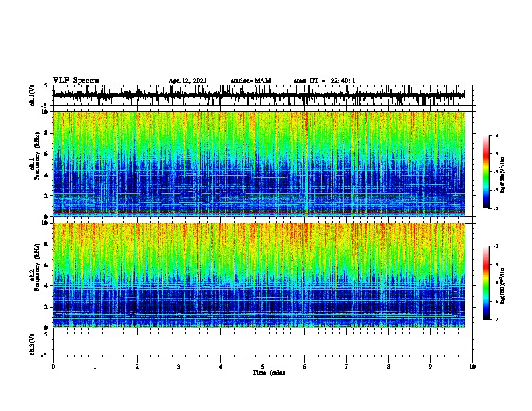Click the '5' tick on ch.1(V) axis
The width and height of the screenshot is (532, 411).
(x=46, y=85)
